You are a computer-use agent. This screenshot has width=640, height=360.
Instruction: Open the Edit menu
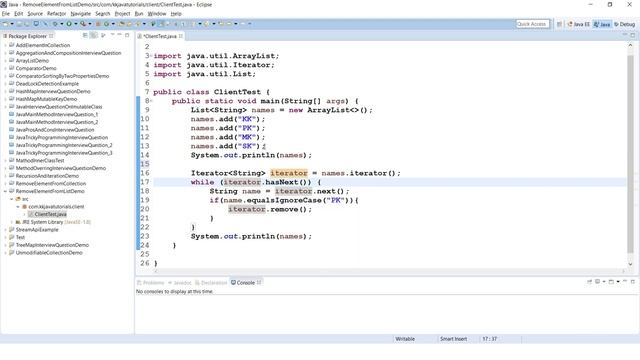pyautogui.click(x=18, y=13)
